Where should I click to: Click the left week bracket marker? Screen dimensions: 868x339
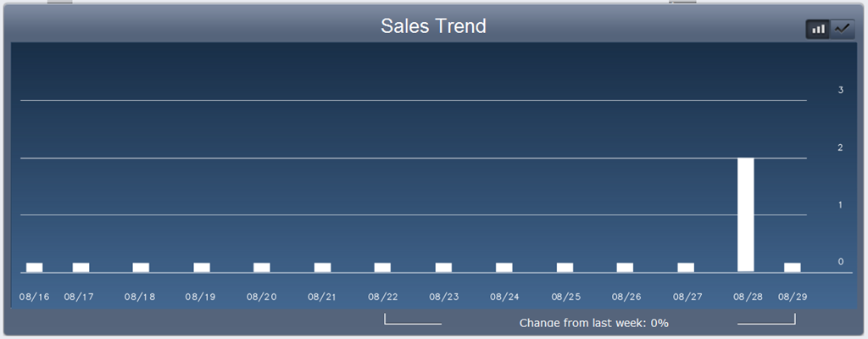[413, 320]
